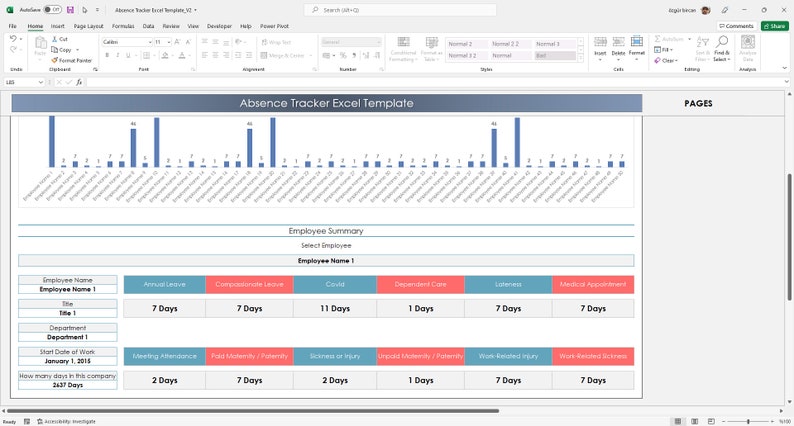Viewport: 794px width, 426px height.
Task: Apply the Normal 2 cell style
Action: (x=466, y=44)
